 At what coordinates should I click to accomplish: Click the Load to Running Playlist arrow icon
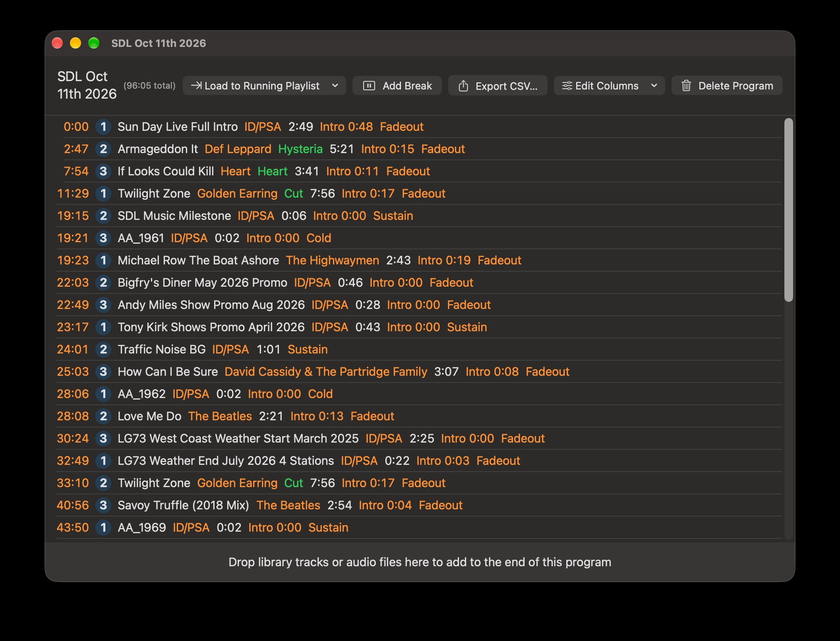[196, 85]
